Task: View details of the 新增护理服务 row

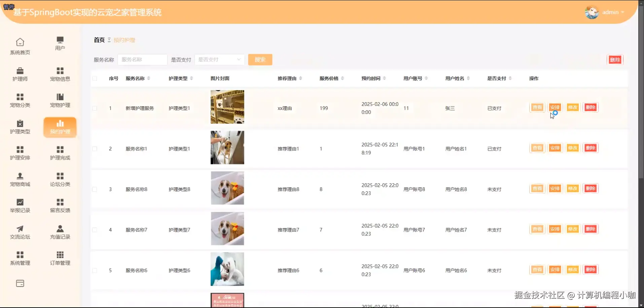Action: pyautogui.click(x=537, y=108)
